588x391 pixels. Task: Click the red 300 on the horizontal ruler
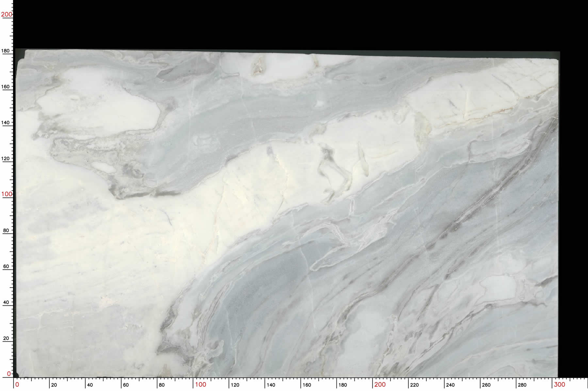point(559,385)
